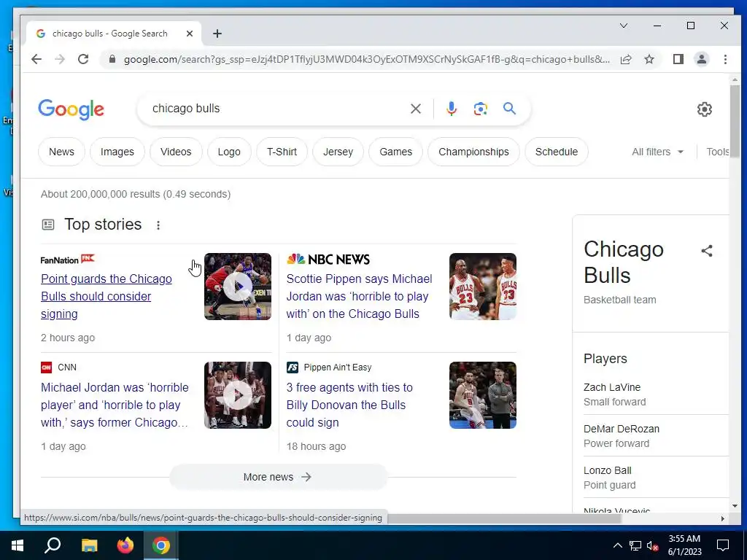Click inside the chicago bulls search field
Screen dimensions: 747x560
(276, 109)
